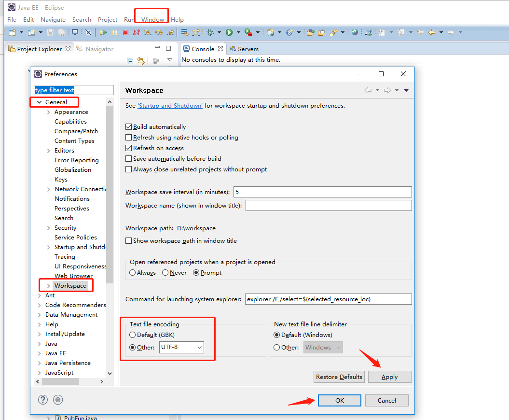Select Default (GBK) text file encoding
This screenshot has width=509, height=420.
point(133,335)
